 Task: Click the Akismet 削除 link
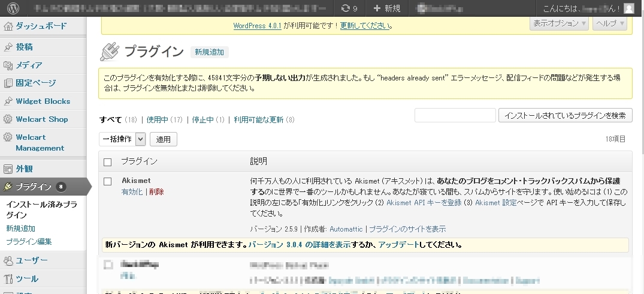pyautogui.click(x=156, y=192)
